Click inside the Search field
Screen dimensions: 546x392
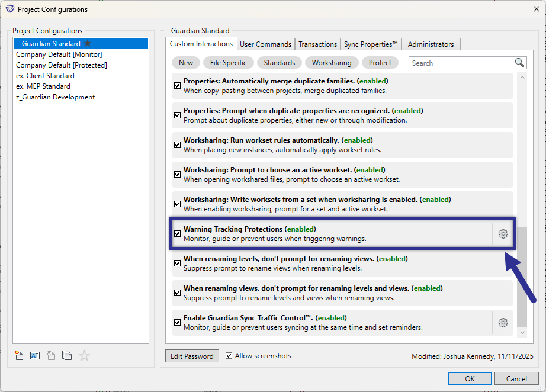tap(462, 62)
